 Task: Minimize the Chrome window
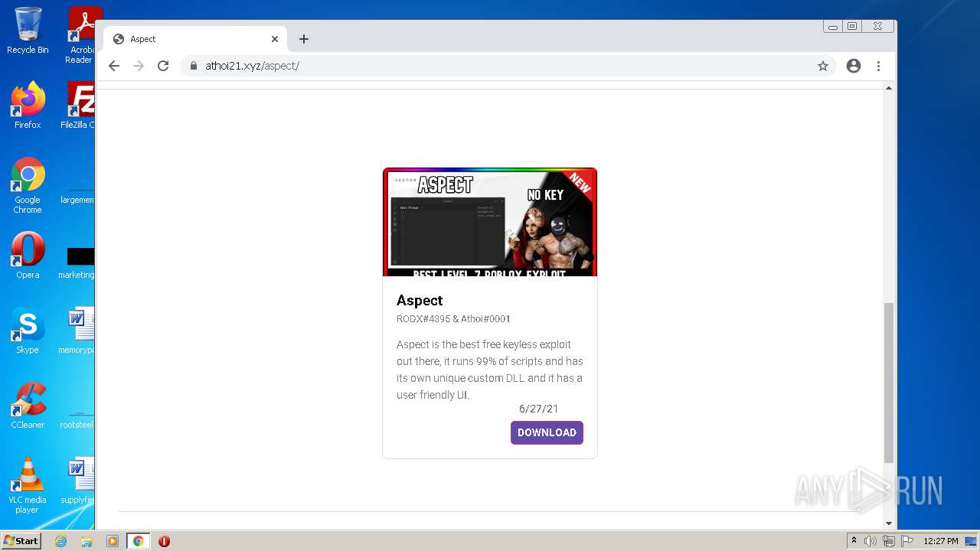coord(833,26)
